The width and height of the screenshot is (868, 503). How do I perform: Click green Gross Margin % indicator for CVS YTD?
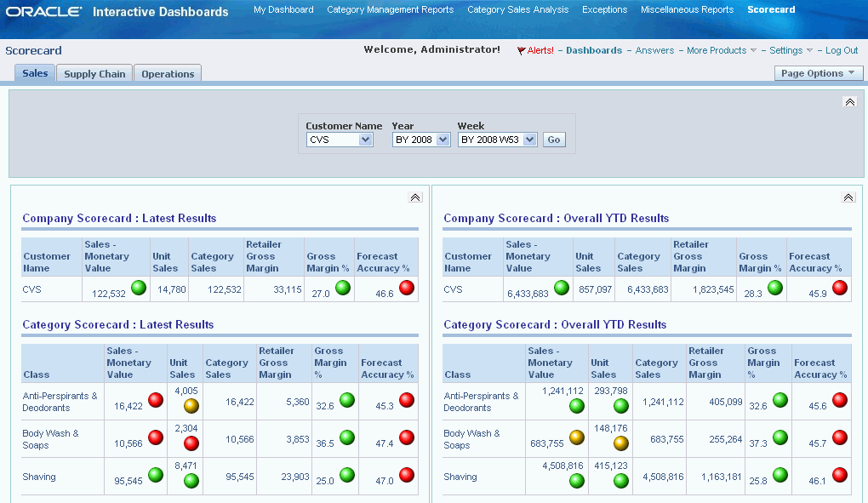pyautogui.click(x=775, y=288)
